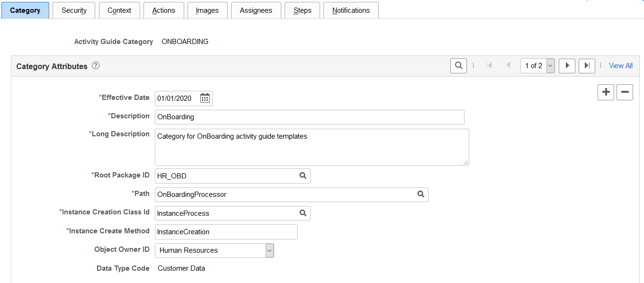Click the View All link
The height and width of the screenshot is (283, 644).
tap(620, 65)
